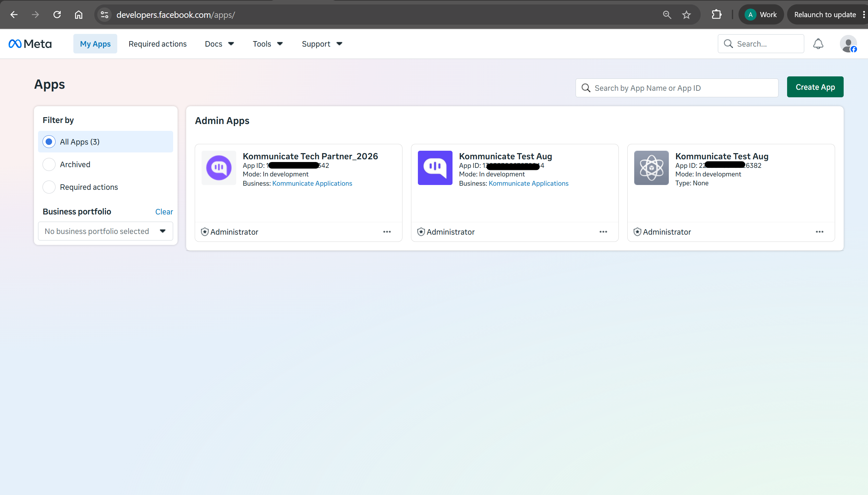Open the Extensions puzzle icon
The height and width of the screenshot is (495, 868).
tap(716, 15)
